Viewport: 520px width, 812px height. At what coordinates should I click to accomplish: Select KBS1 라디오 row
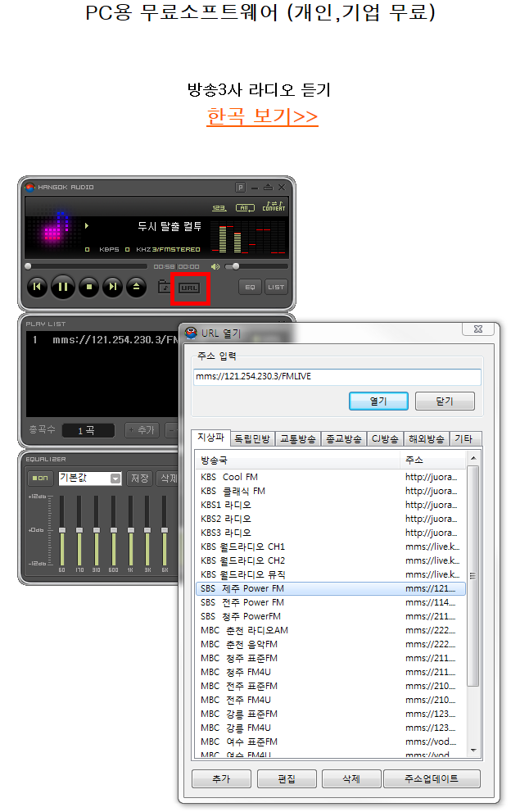(331, 505)
